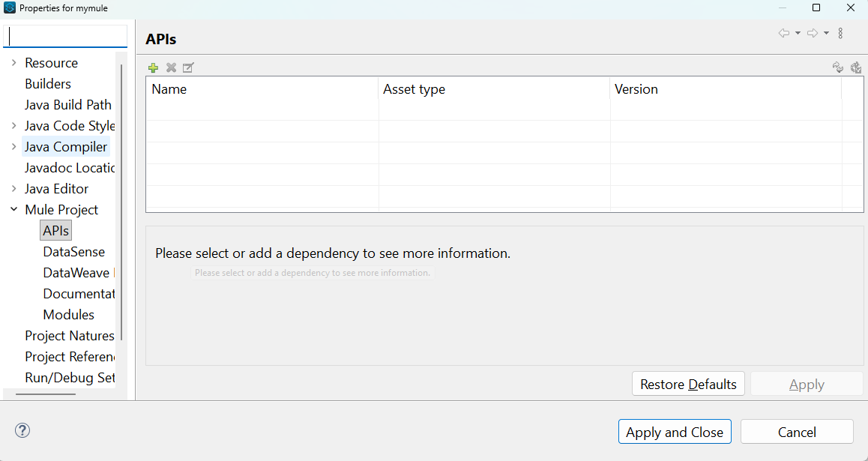Viewport: 868px width, 461px height.
Task: Expand the Java Compiler tree node
Action: click(x=13, y=147)
